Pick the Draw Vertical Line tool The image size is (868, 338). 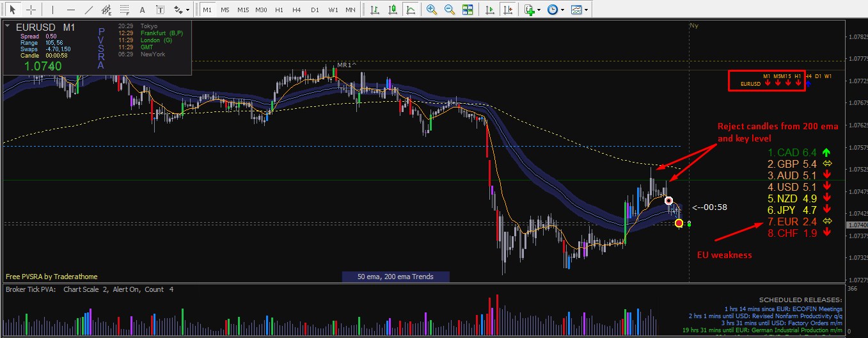(52, 10)
